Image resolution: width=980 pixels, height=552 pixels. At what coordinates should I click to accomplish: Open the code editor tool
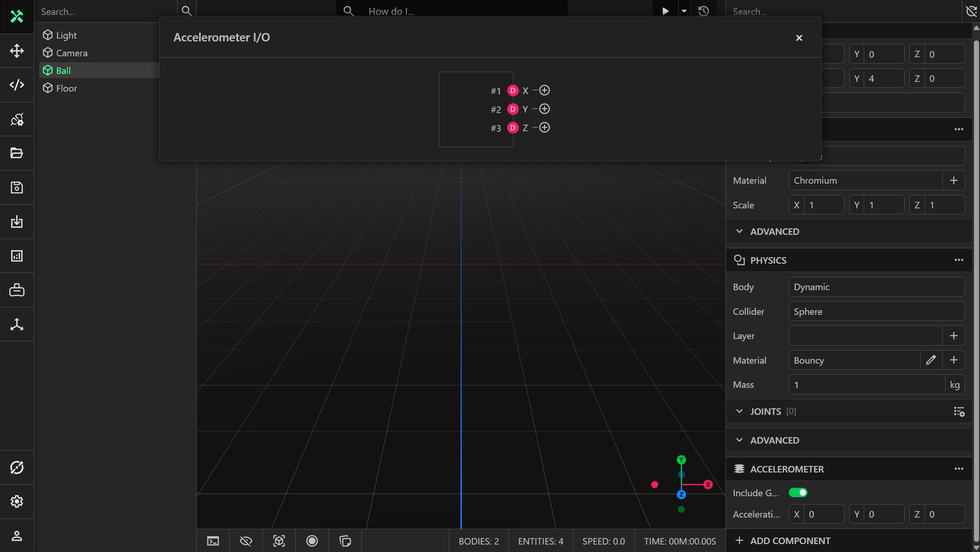17,85
